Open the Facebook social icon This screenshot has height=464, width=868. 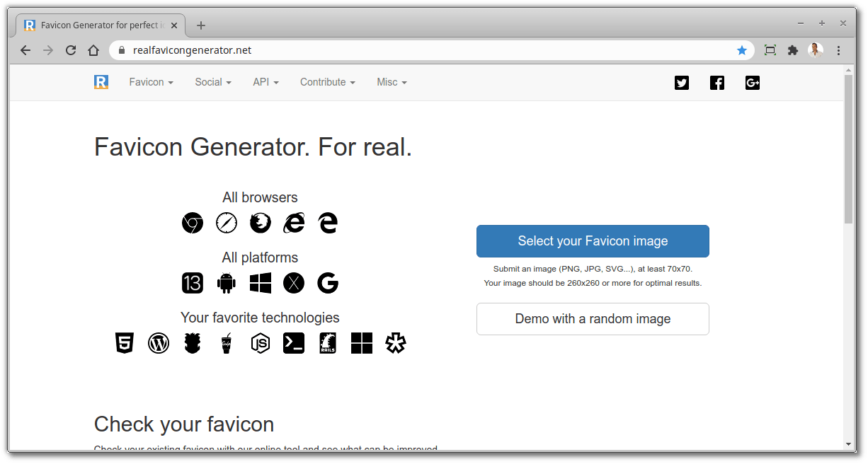717,83
